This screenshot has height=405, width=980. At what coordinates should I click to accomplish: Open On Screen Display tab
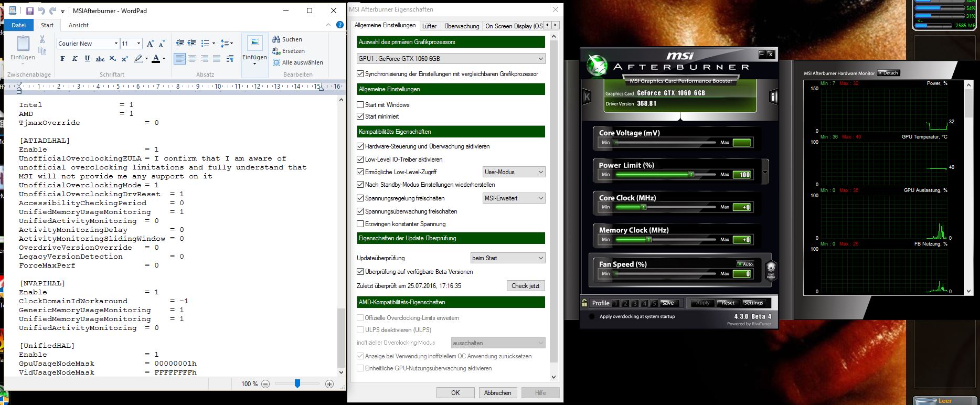514,26
